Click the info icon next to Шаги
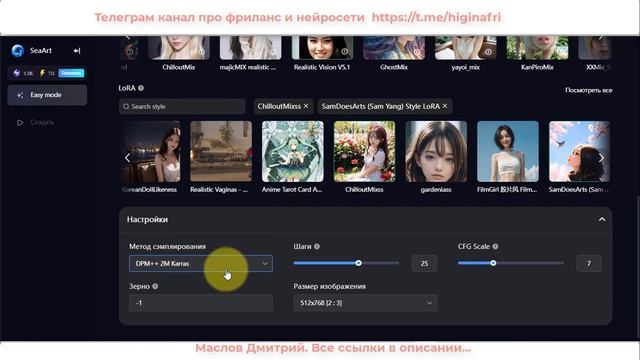Viewport: 640px width, 360px height. [317, 247]
